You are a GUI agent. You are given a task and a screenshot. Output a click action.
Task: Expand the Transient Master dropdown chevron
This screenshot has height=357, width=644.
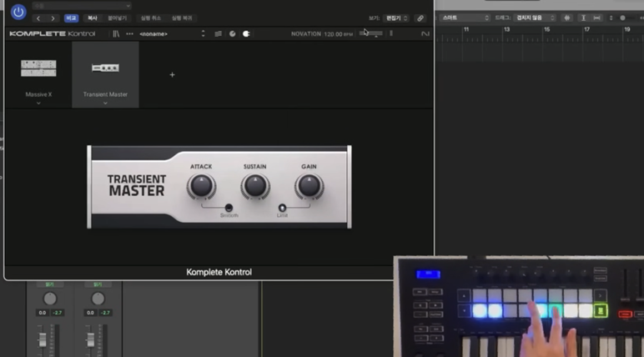[105, 103]
